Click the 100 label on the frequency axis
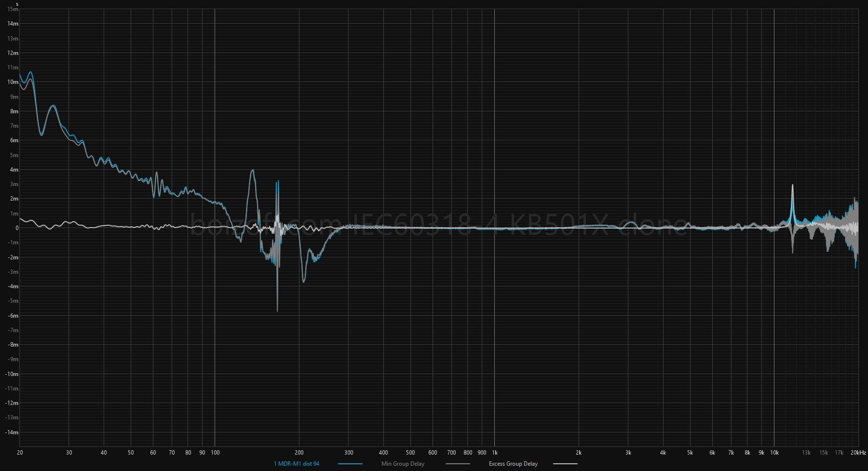The height and width of the screenshot is (471, 868). click(215, 453)
